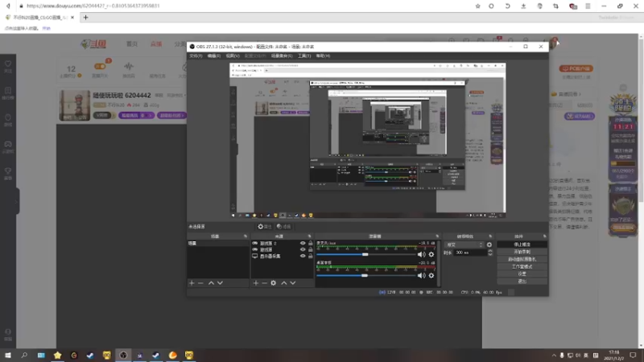Toggle lock icon of source 游戏源 2
Viewport: 644px width, 362px height.
click(x=311, y=244)
